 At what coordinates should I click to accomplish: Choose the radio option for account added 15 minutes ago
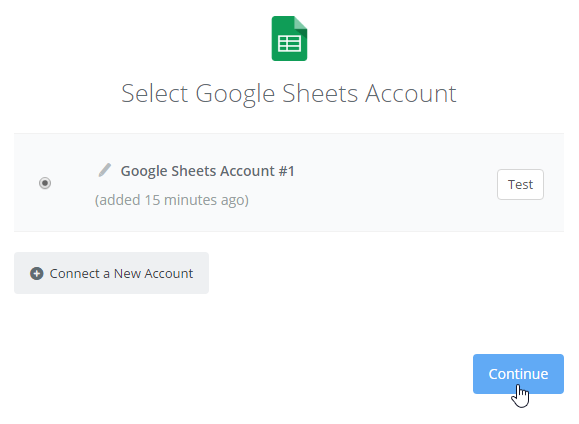[x=45, y=183]
